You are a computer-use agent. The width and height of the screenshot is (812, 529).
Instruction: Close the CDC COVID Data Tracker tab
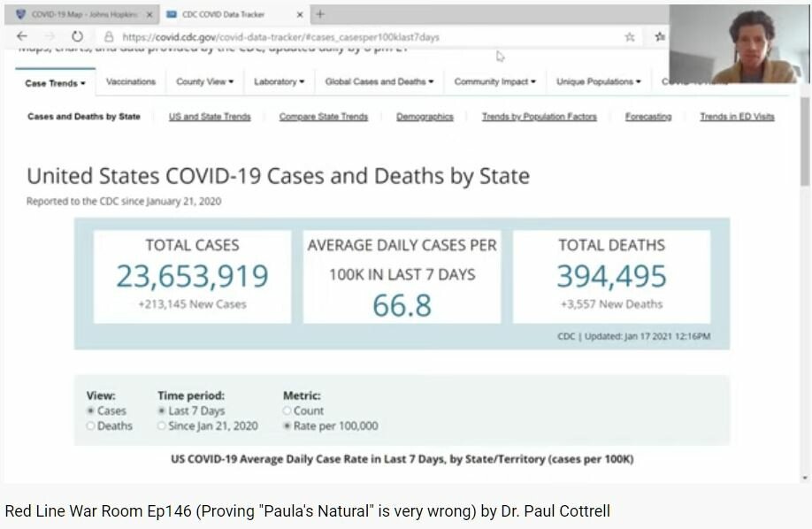point(302,14)
